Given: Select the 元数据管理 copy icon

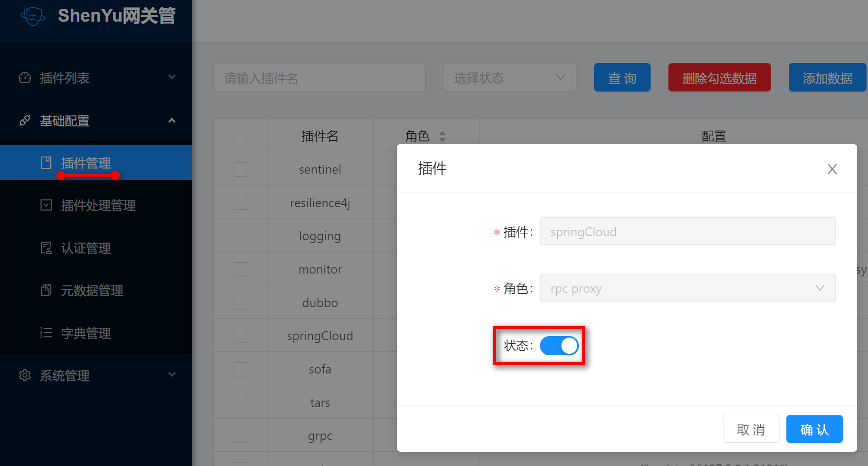Looking at the screenshot, I should (46, 290).
